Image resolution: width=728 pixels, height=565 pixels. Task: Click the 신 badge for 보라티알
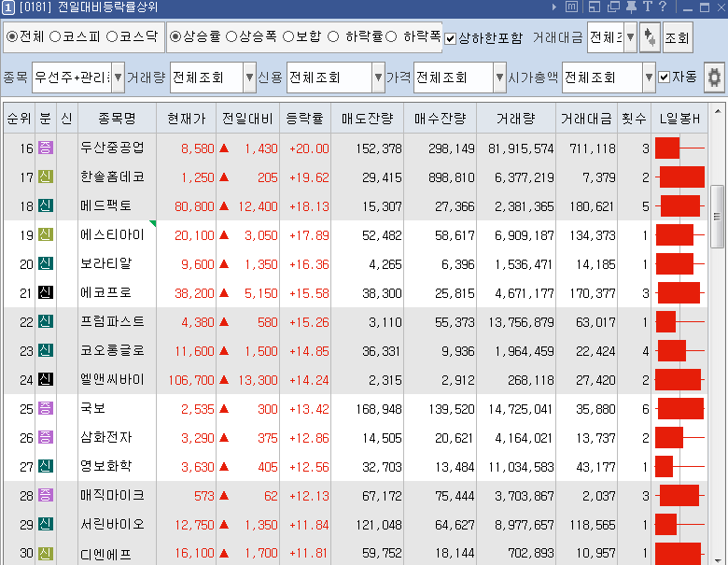point(45,263)
